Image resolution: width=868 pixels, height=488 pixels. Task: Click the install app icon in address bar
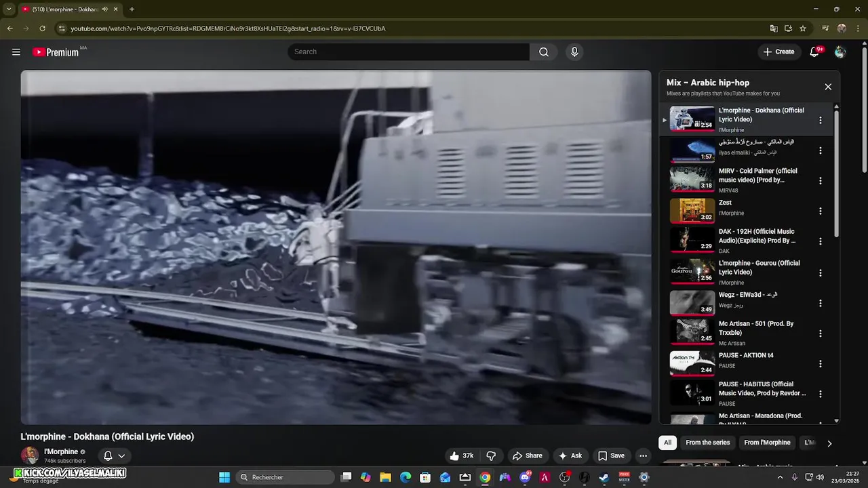[788, 28]
